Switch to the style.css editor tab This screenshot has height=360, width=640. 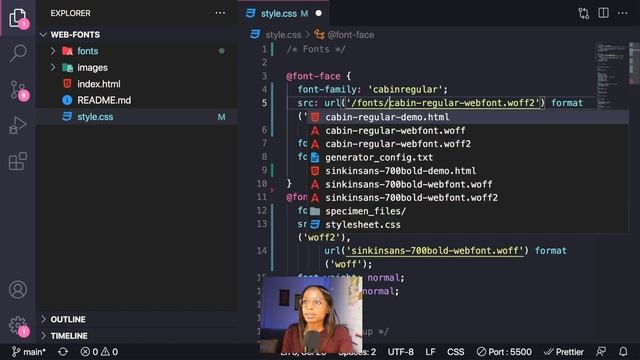(x=284, y=13)
